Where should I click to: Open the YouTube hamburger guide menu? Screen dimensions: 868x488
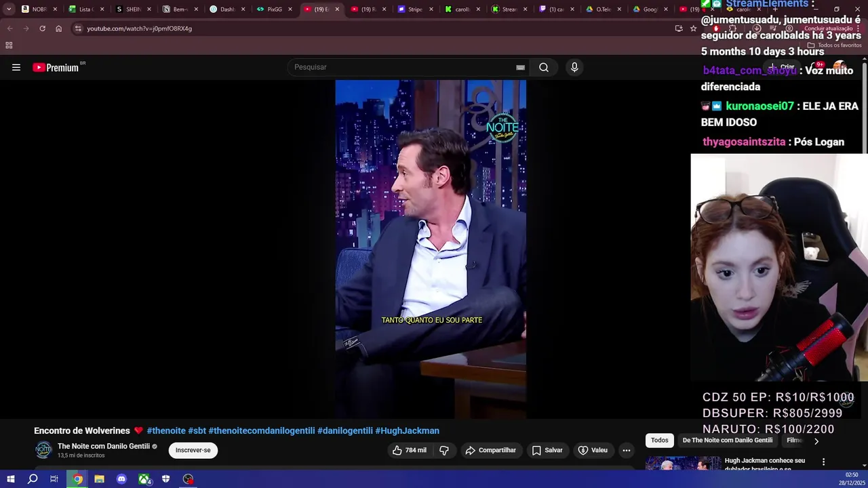[16, 67]
